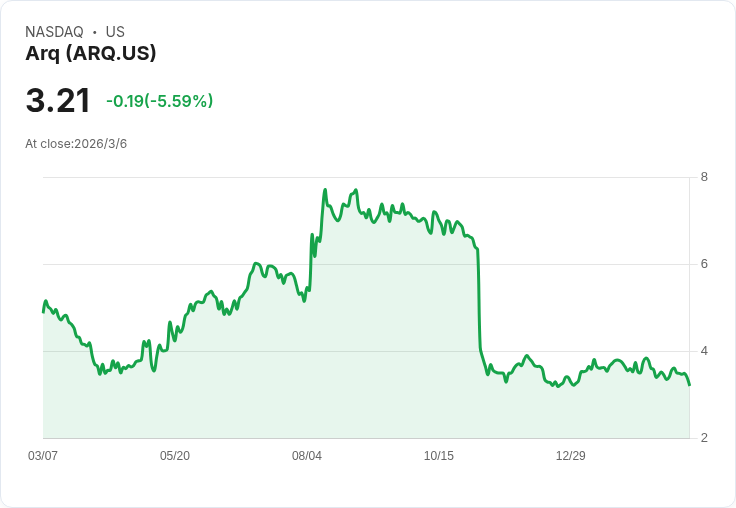The width and height of the screenshot is (736, 508).
Task: Click the NASDAQ exchange label
Action: (54, 32)
